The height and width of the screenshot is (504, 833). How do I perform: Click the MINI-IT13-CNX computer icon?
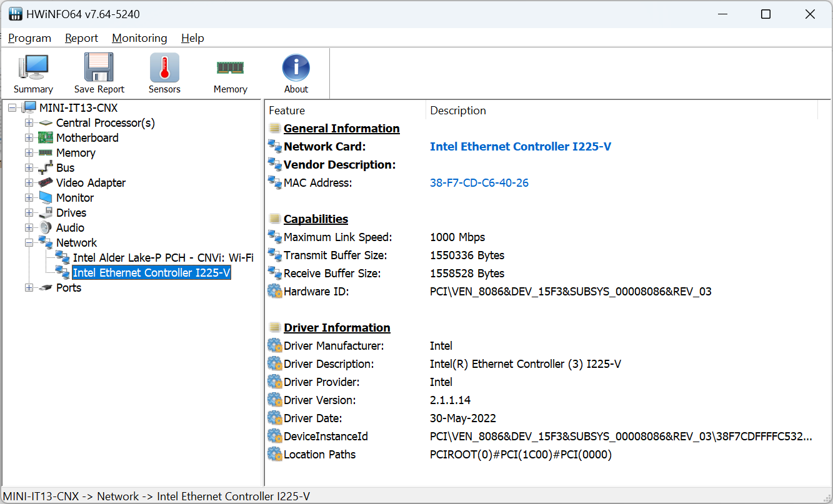29,107
